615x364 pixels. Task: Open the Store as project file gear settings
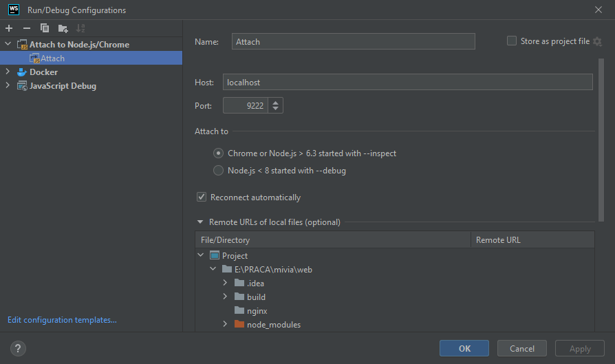[x=597, y=41]
